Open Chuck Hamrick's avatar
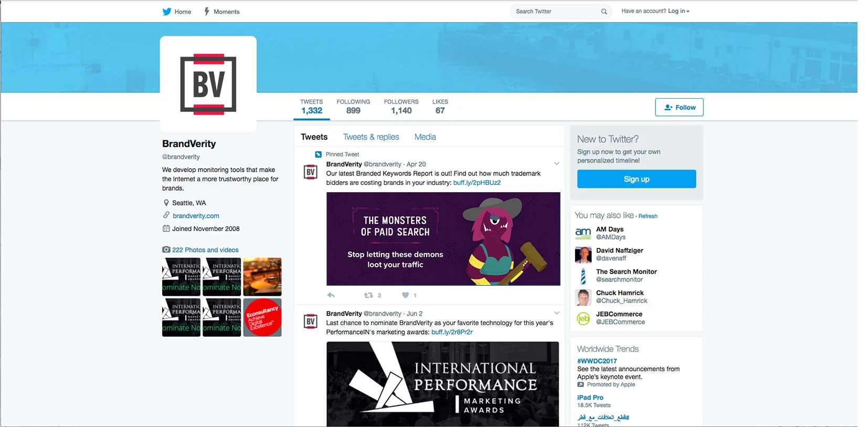Viewport: 868px width, 427px height. point(583,297)
